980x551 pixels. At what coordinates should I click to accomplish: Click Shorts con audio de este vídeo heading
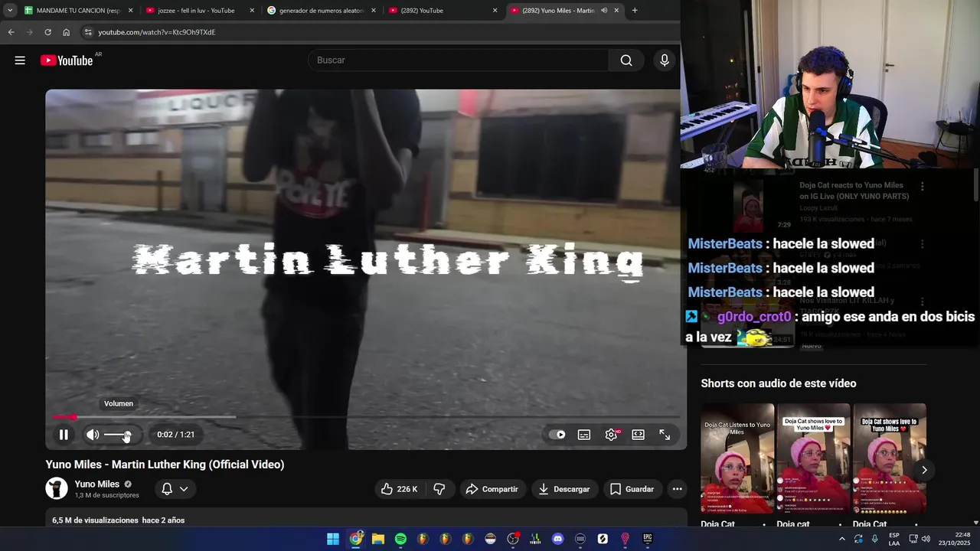[x=779, y=383]
